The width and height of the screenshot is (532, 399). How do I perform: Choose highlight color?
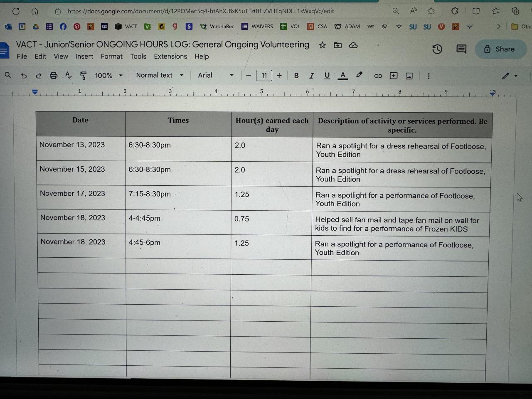(359, 75)
